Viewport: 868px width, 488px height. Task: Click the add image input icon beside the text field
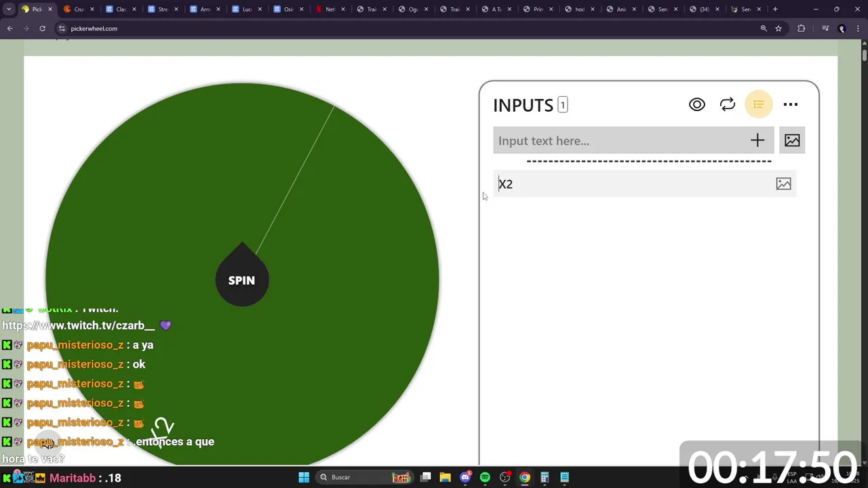792,140
